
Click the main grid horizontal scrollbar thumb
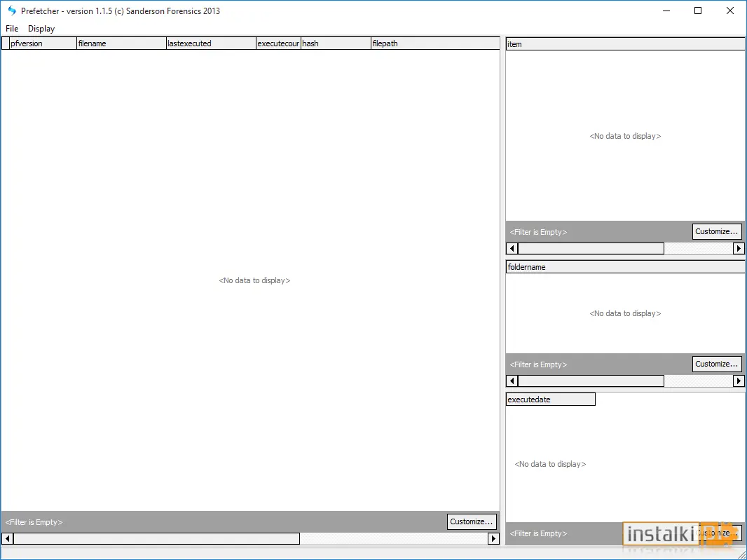click(157, 538)
